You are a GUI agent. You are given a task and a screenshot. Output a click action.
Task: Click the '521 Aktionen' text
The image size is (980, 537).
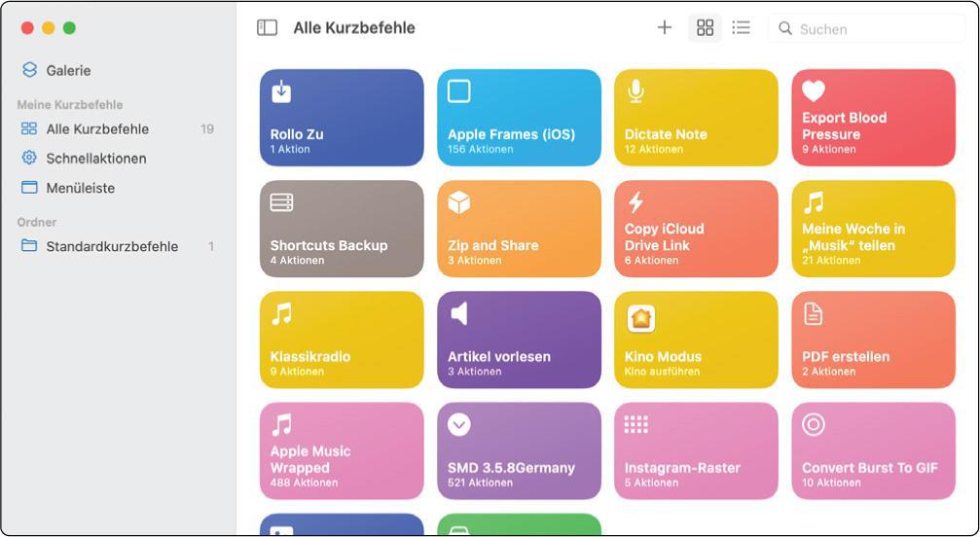pos(480,483)
